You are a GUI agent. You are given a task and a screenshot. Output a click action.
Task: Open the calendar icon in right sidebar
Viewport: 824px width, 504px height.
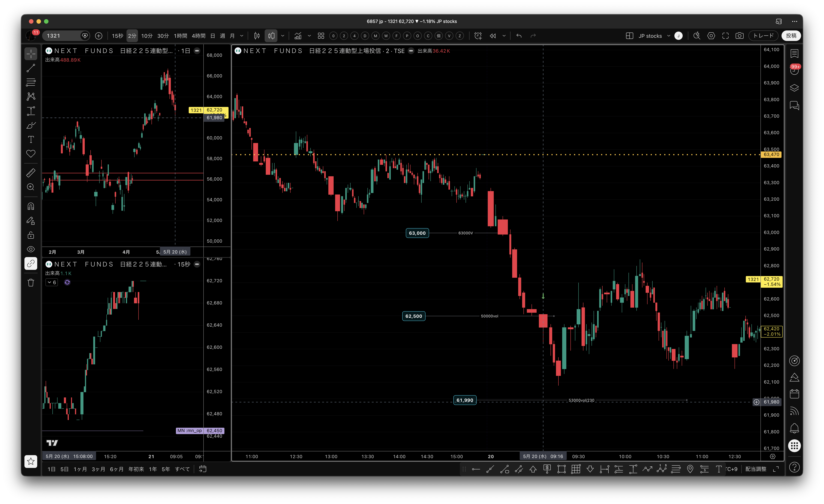point(794,394)
